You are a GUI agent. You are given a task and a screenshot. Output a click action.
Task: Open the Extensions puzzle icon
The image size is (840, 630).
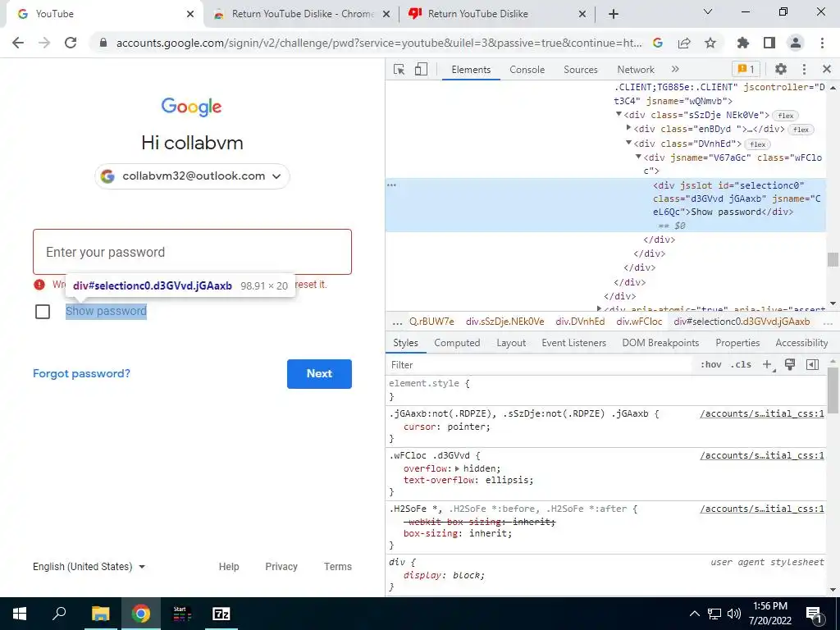(x=743, y=43)
